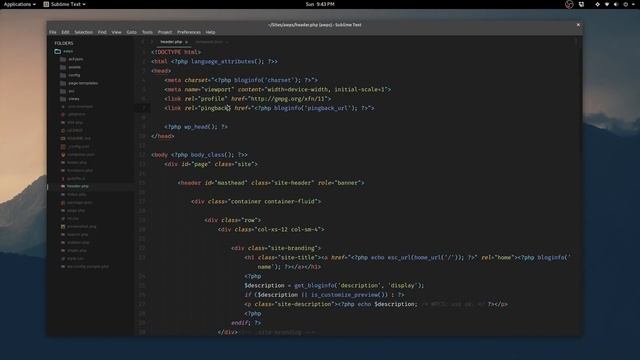640x360 pixels.
Task: Click the meta name="viewport" line
Action: coord(278,89)
